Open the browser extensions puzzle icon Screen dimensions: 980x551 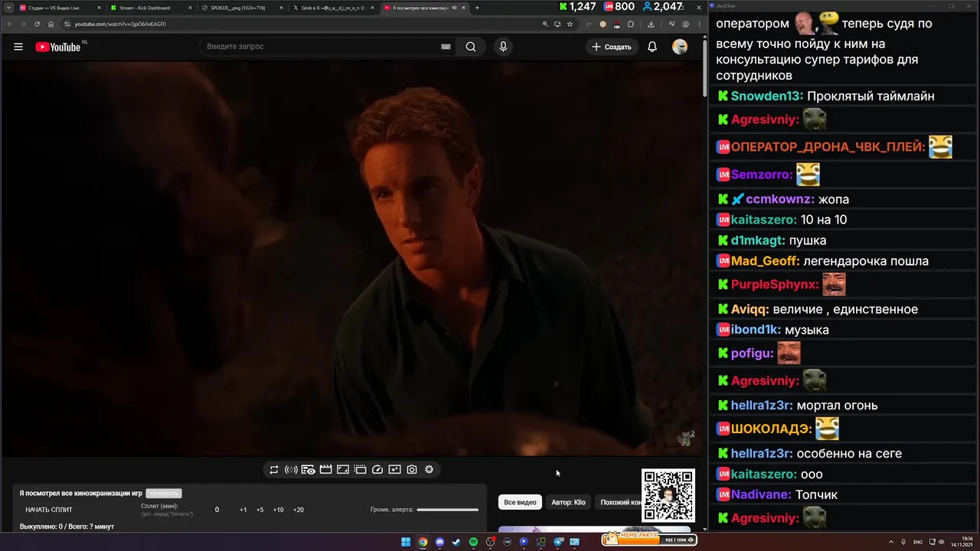[x=631, y=24]
